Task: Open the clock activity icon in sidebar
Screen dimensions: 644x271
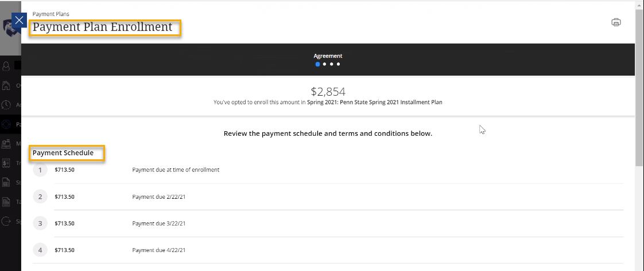Action: (6, 104)
